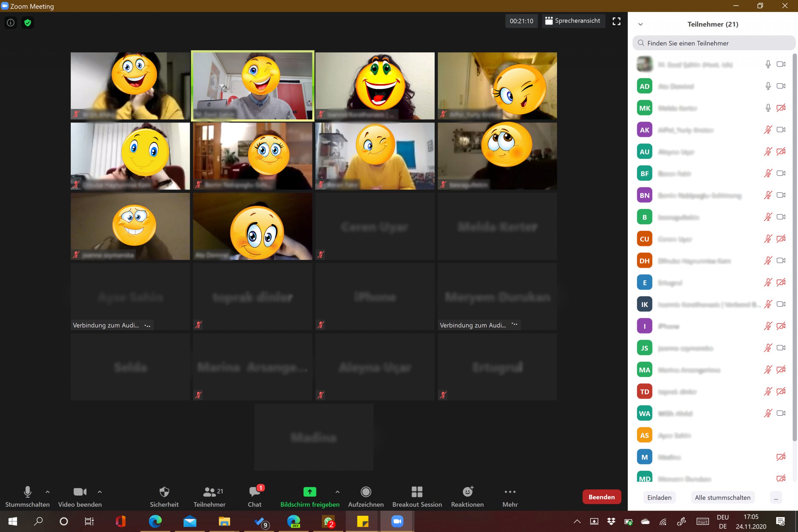Screen dimensions: 798x532
Task: Toggle microphone for participant AD
Action: [768, 86]
